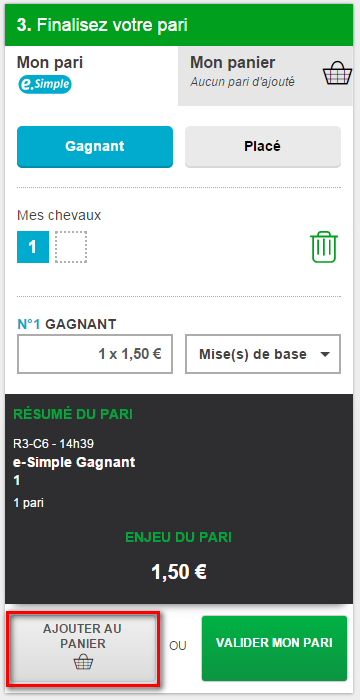Open the Mise(s) de base dropdown
This screenshot has width=360, height=700.
coord(263,354)
